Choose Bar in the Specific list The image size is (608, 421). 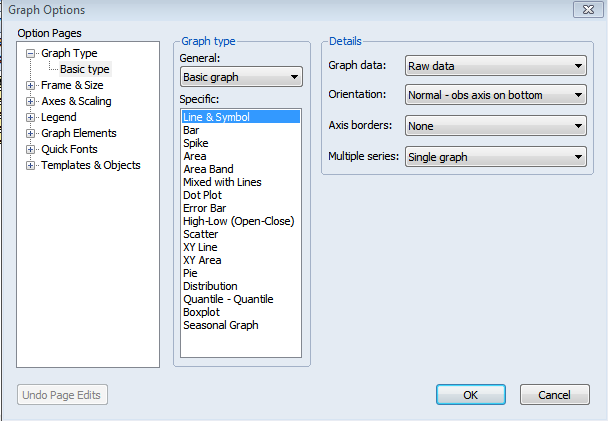click(x=192, y=130)
